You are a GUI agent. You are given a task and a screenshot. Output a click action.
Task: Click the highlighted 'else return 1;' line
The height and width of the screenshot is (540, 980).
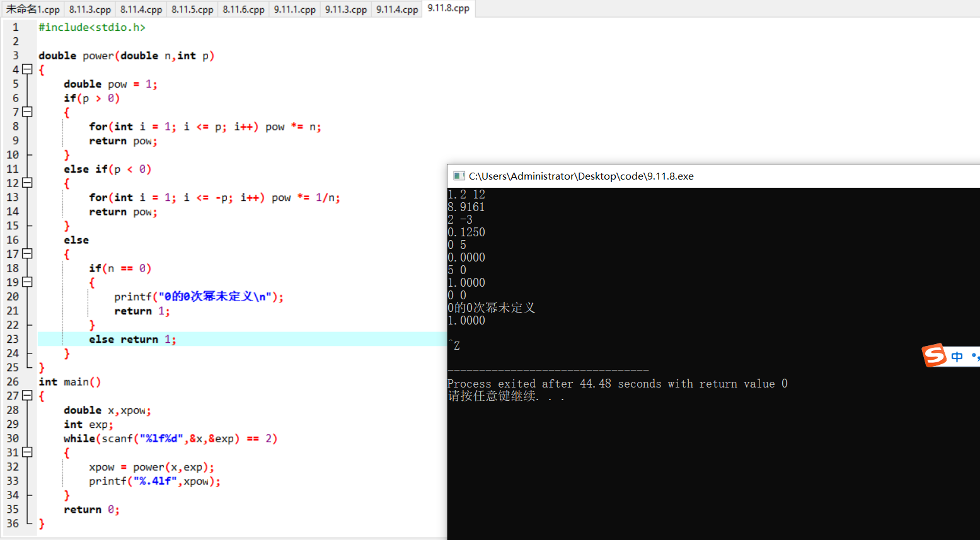pos(132,339)
